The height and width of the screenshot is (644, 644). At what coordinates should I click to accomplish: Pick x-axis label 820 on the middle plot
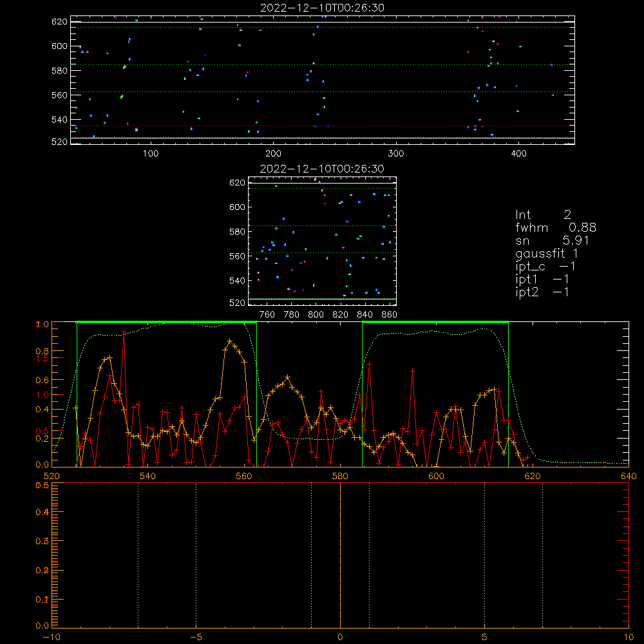pos(341,315)
